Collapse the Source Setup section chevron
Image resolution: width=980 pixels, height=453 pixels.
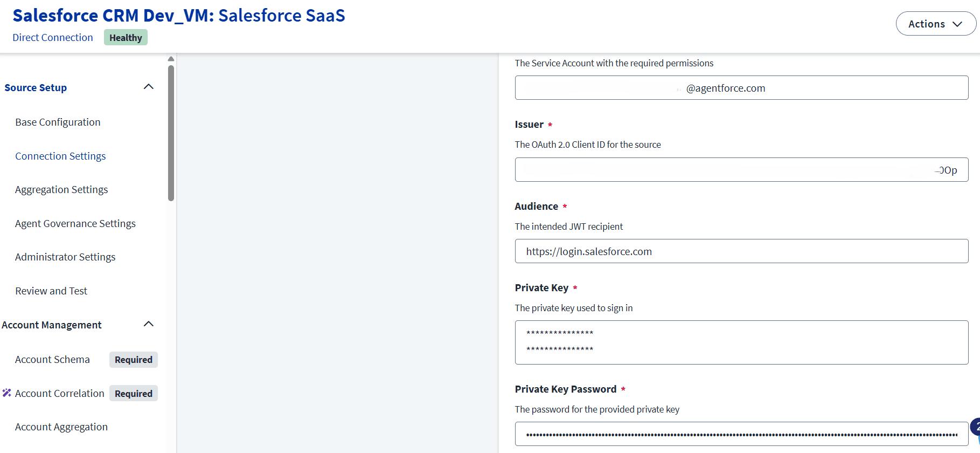pyautogui.click(x=149, y=87)
